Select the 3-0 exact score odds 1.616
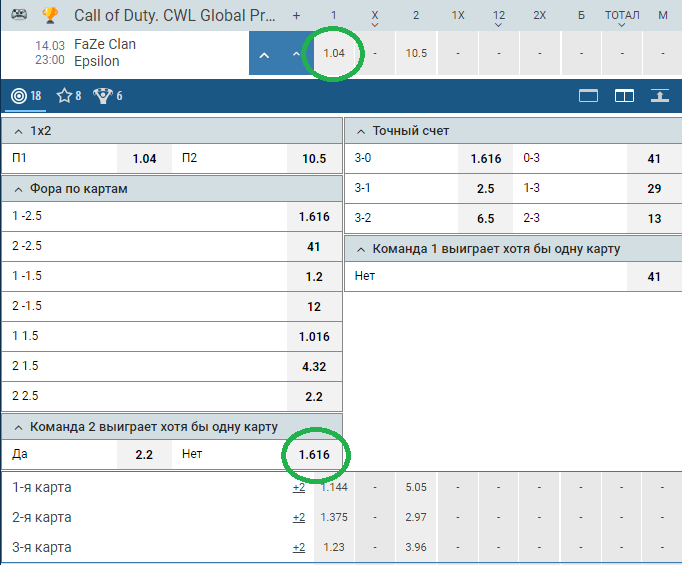682x565 pixels. (485, 159)
